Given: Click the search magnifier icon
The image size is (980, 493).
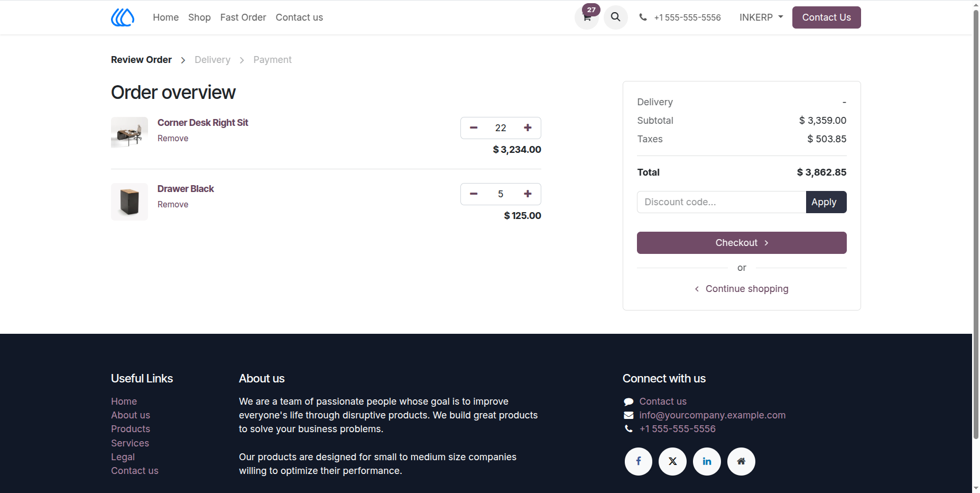Looking at the screenshot, I should tap(616, 17).
